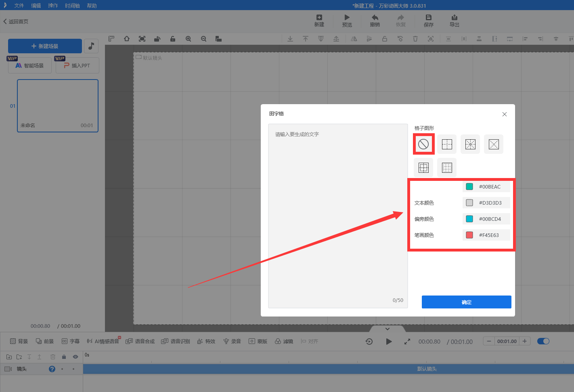Open the stroke color #F45E63 picker
This screenshot has width=574, height=392.
[x=469, y=235]
